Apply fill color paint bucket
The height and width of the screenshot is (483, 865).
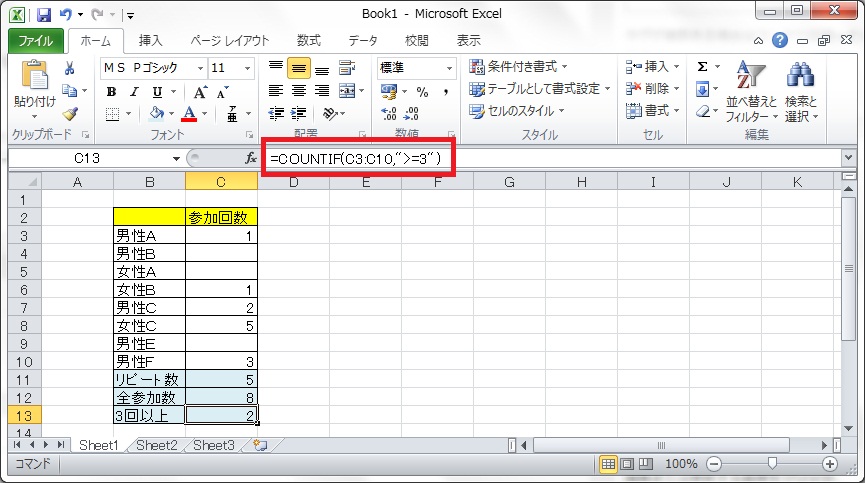click(x=157, y=114)
